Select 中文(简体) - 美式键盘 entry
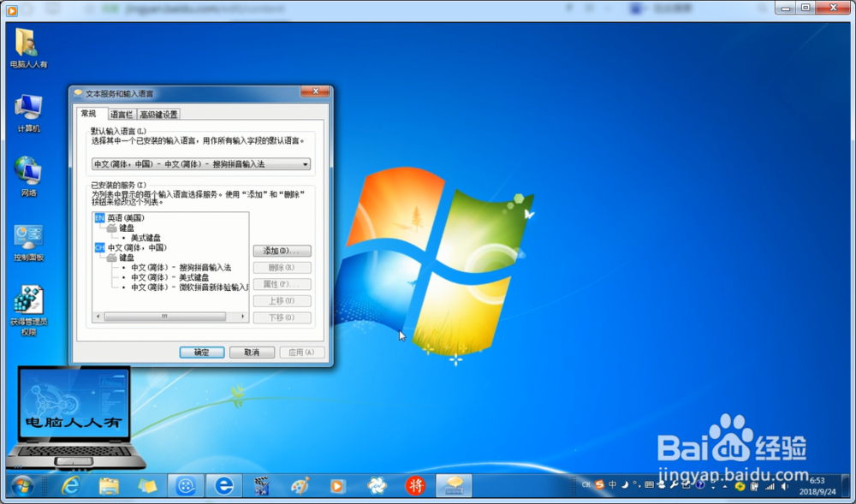 click(169, 277)
